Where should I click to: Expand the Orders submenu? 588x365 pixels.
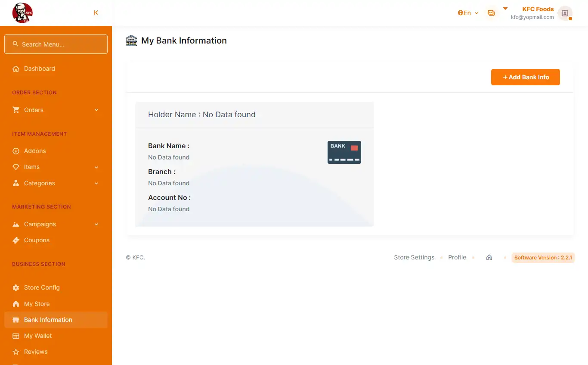pos(96,110)
